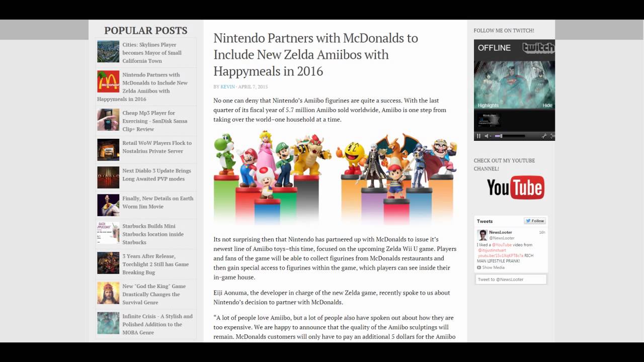Open 'Retail WoW Players Flock to Nostalrius' post

[157, 147]
